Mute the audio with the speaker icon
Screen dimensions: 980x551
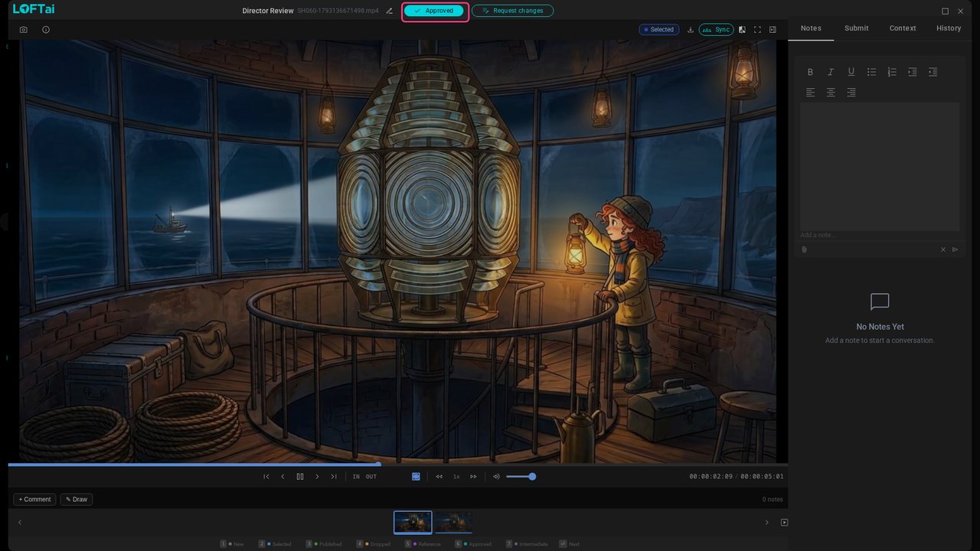496,477
